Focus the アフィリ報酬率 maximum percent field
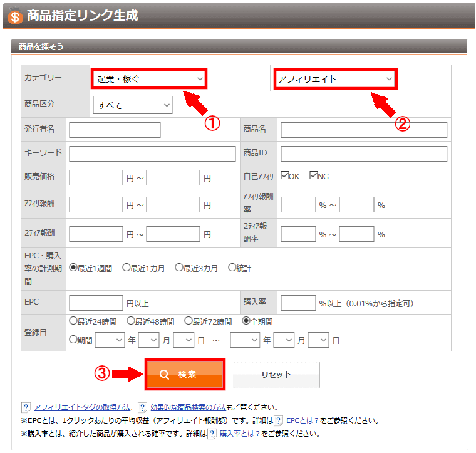476x453 pixels. (x=356, y=204)
